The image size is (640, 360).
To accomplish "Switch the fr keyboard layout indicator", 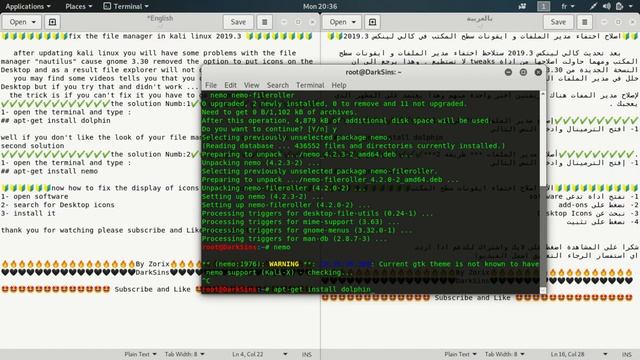I will pyautogui.click(x=567, y=7).
